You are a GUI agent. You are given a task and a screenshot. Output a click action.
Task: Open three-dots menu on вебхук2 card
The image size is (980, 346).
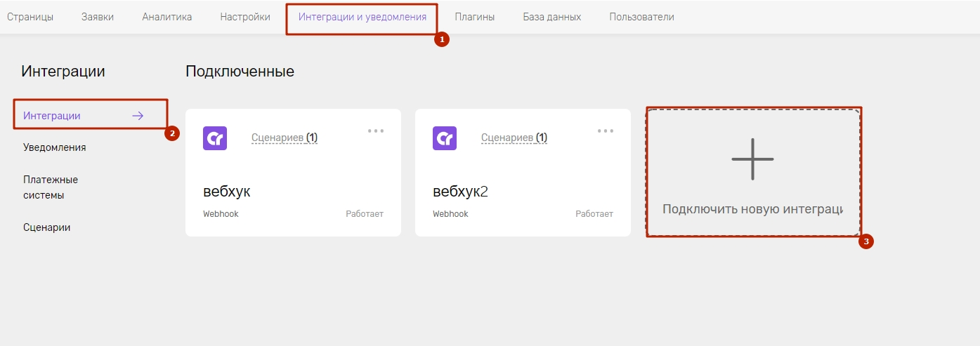point(606,131)
